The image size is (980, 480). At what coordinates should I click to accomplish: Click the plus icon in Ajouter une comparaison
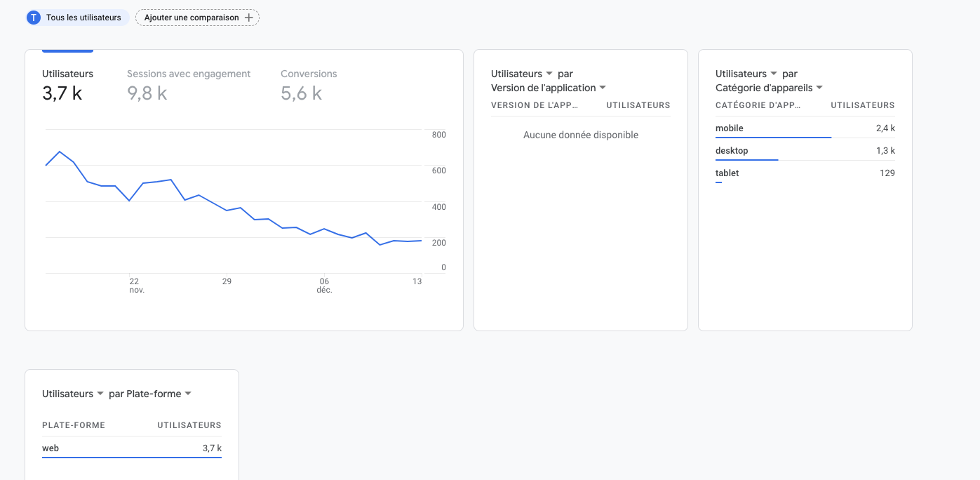(x=248, y=18)
